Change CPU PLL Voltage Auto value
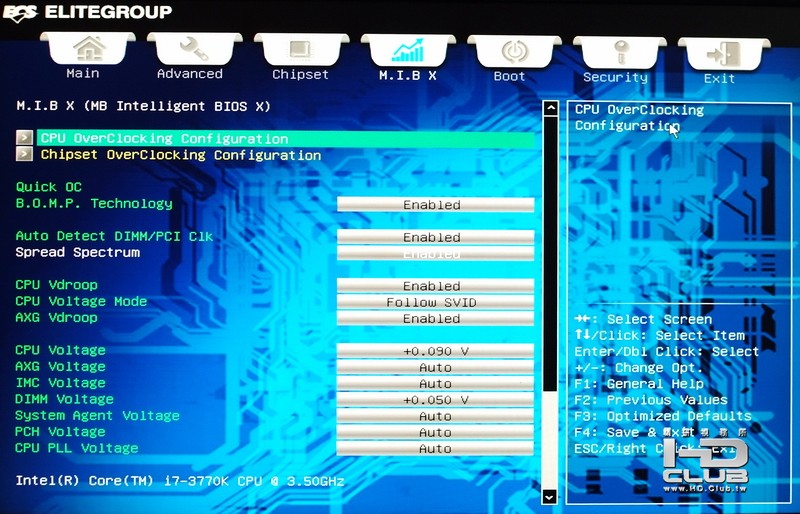 point(435,449)
